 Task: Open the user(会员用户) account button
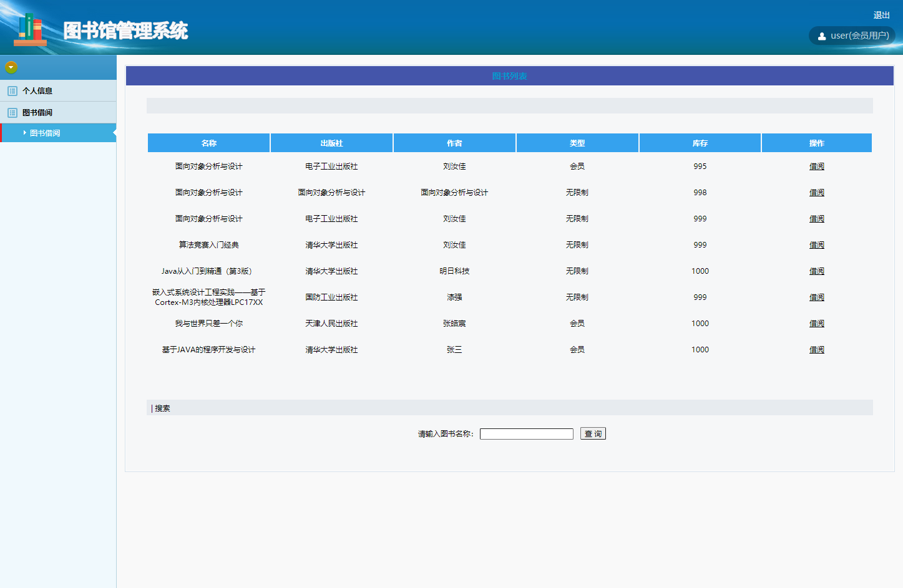click(852, 36)
